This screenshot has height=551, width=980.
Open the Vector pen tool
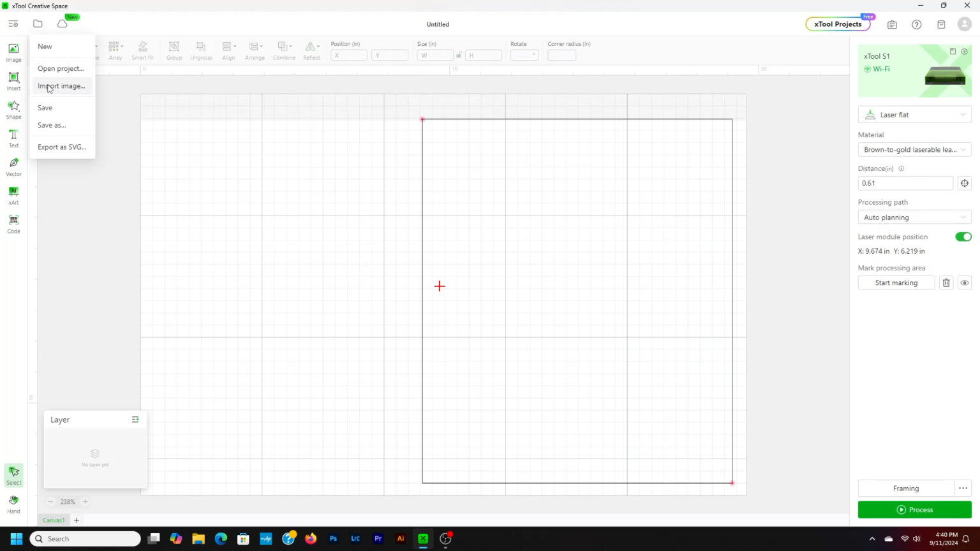click(13, 166)
